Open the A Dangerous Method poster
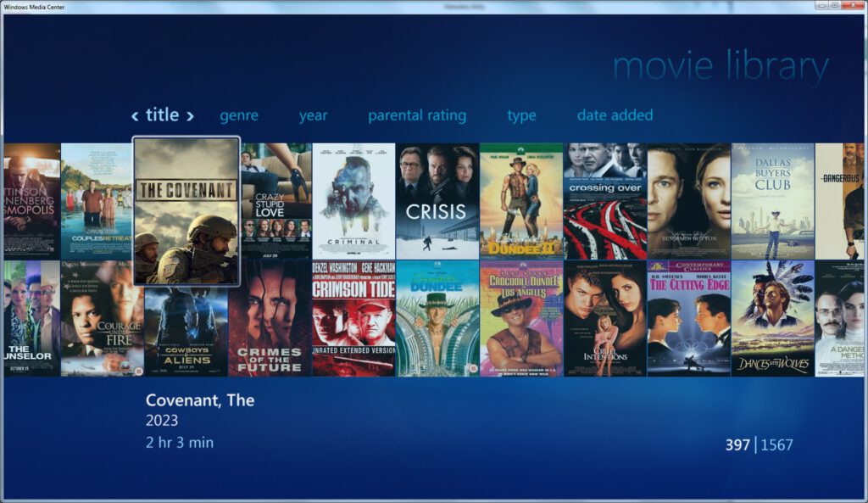868x503 pixels. coord(839,319)
